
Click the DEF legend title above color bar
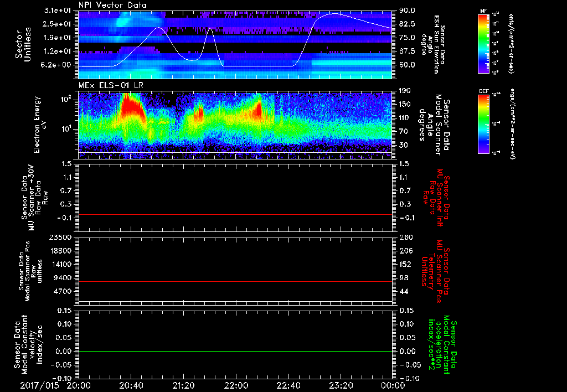[484, 91]
